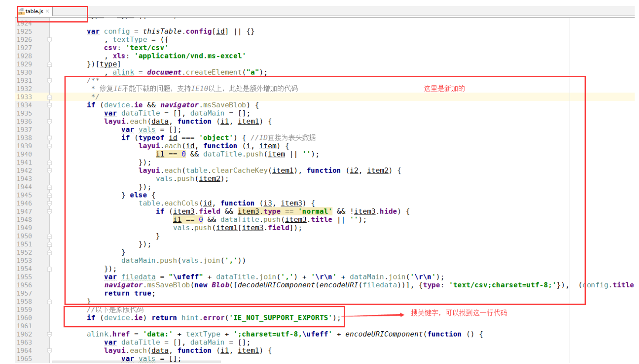Click the "\ufeff" string on line 1955
Viewport: 639px width, 364px height.
[x=186, y=277]
